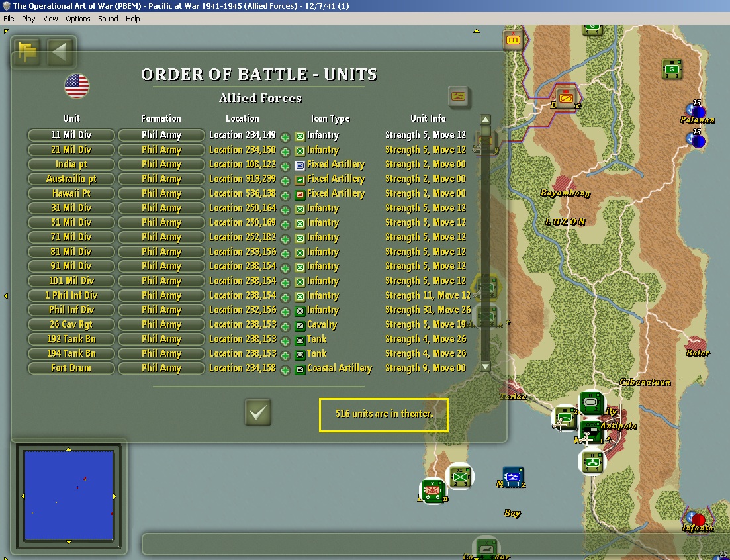Screen dimensions: 730x560
Task: Click "Strength 31, Move 26" text
Action: pos(428,310)
